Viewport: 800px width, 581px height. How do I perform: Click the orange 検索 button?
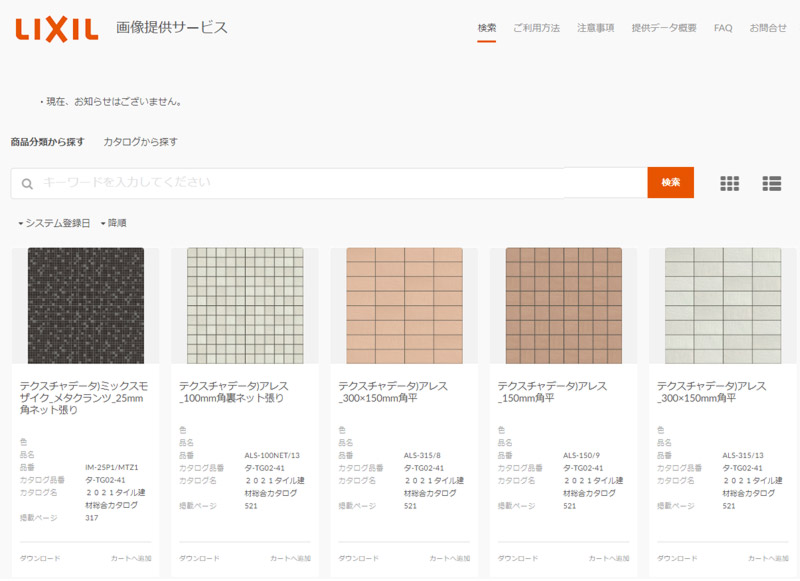click(x=670, y=183)
